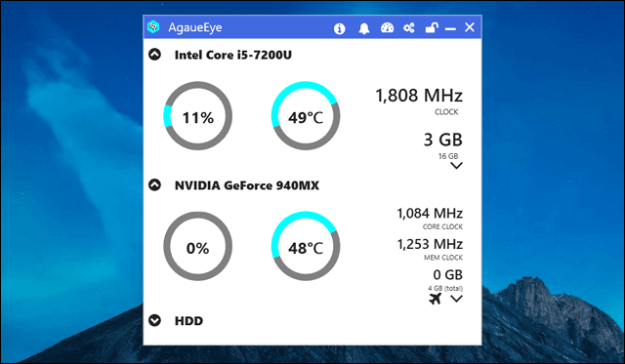Viewport: 625px width, 364px height.
Task: Click the CPU 49°C temperature gauge
Action: tap(306, 116)
